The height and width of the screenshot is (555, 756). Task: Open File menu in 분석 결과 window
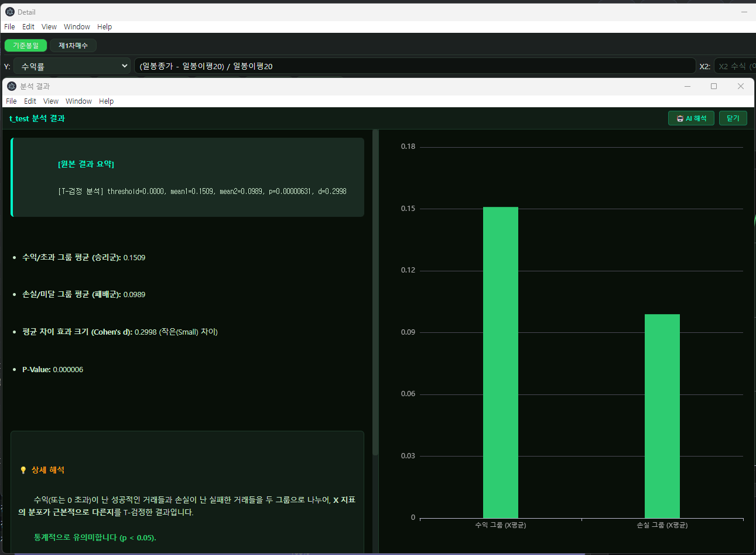tap(11, 101)
